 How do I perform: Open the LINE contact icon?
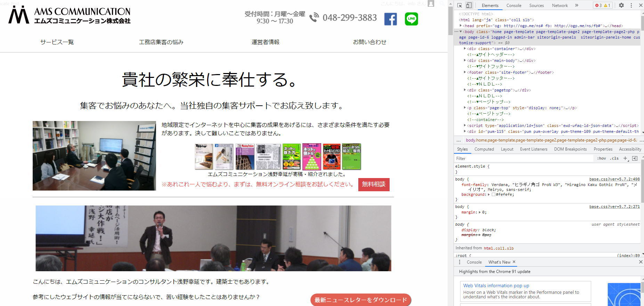tap(411, 19)
